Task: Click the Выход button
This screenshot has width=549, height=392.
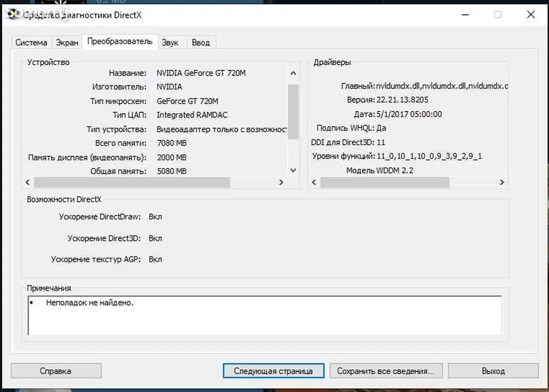Action: pos(493,371)
